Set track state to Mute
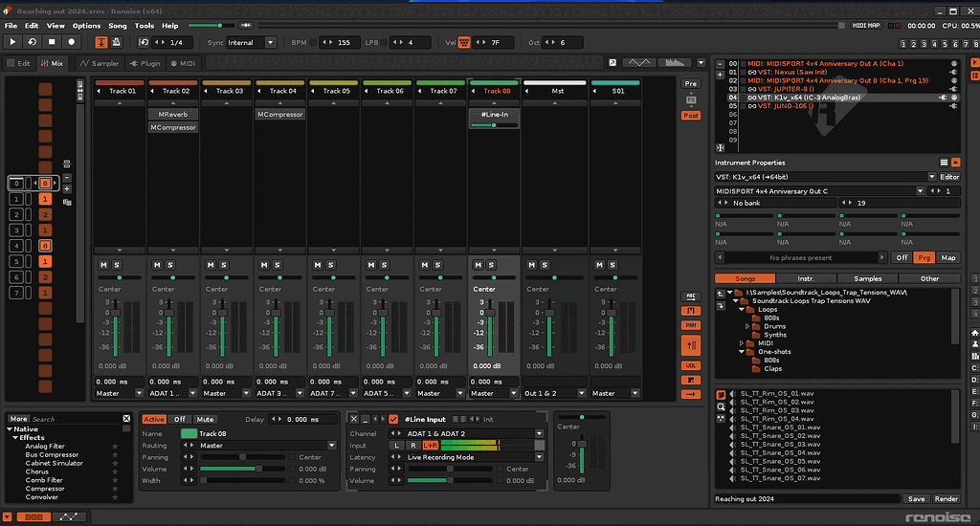 point(205,419)
